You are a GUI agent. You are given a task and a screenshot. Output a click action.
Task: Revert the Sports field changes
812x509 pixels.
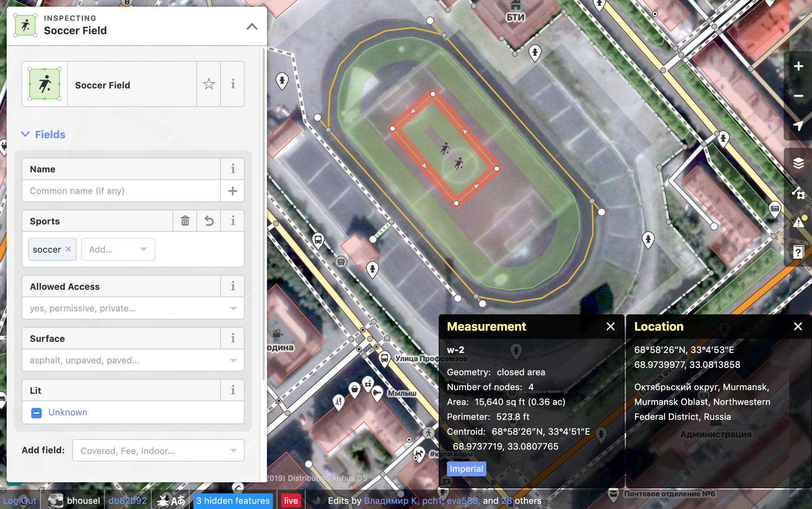(209, 221)
